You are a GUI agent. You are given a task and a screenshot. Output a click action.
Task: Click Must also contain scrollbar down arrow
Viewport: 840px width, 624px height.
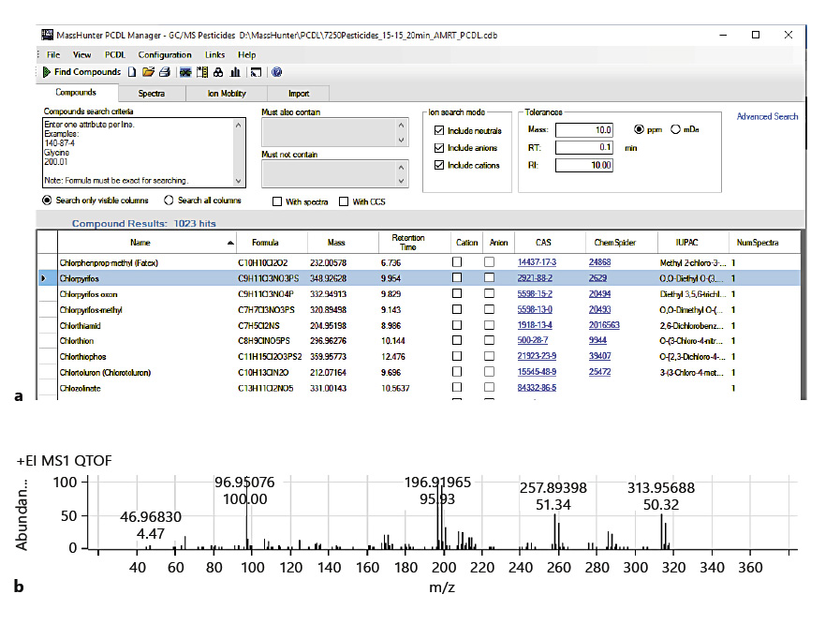401,140
